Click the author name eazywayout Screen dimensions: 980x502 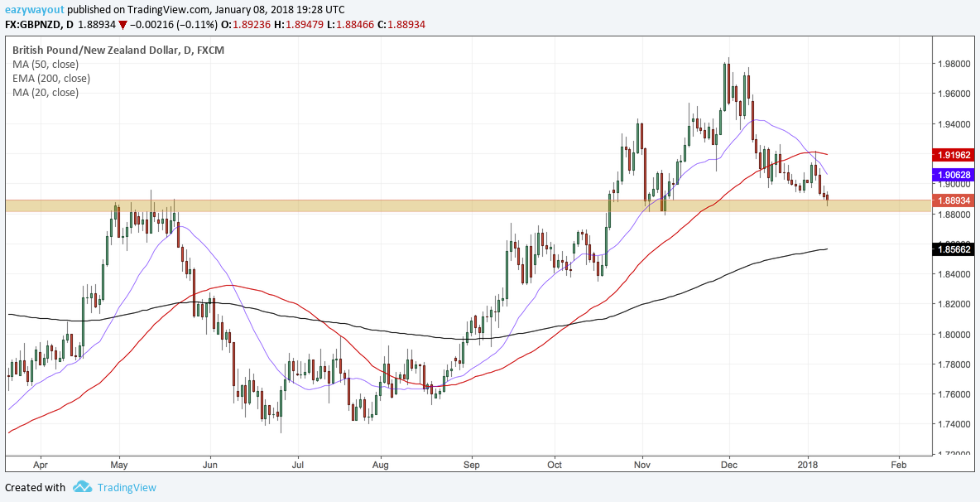tap(34, 10)
